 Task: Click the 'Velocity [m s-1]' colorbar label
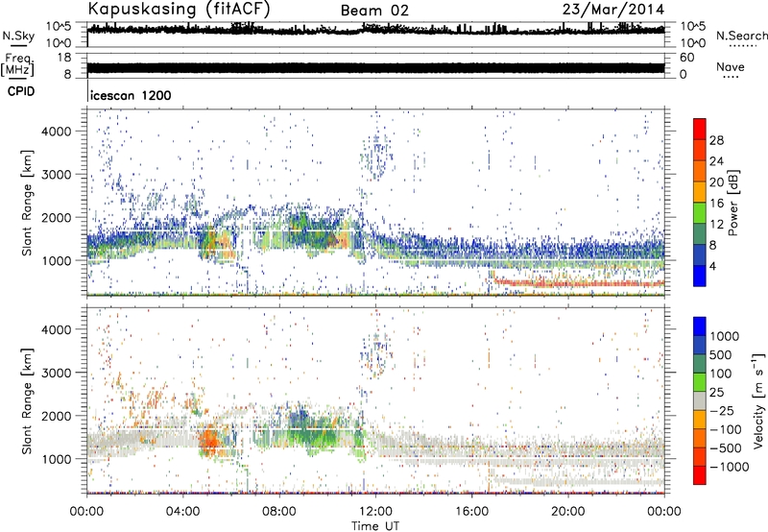tap(758, 399)
